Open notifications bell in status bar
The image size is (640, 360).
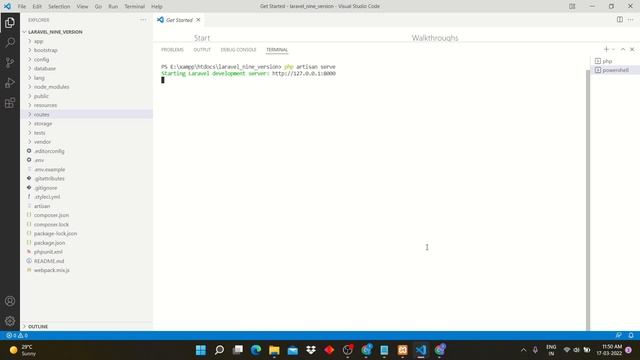pyautogui.click(x=631, y=336)
